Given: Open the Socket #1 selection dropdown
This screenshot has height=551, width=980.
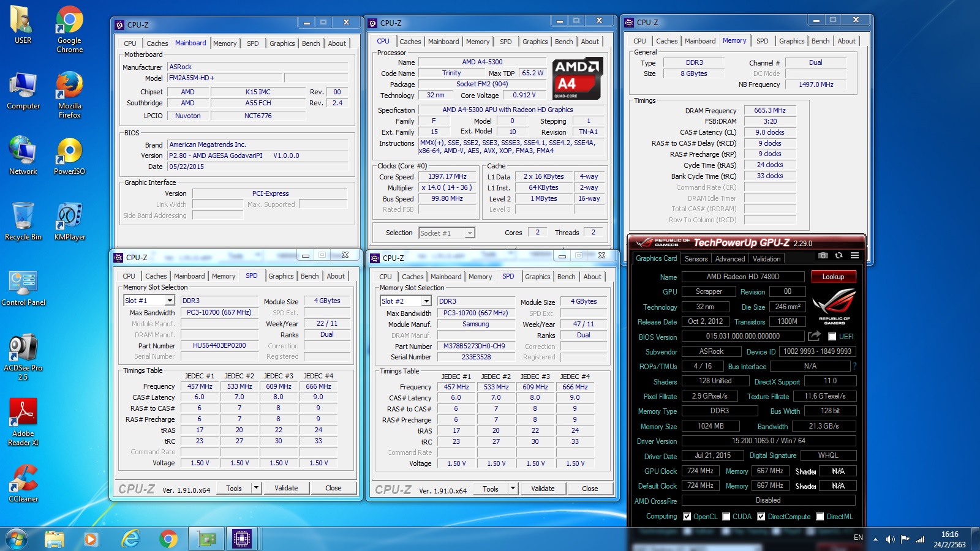Looking at the screenshot, I should pos(470,233).
